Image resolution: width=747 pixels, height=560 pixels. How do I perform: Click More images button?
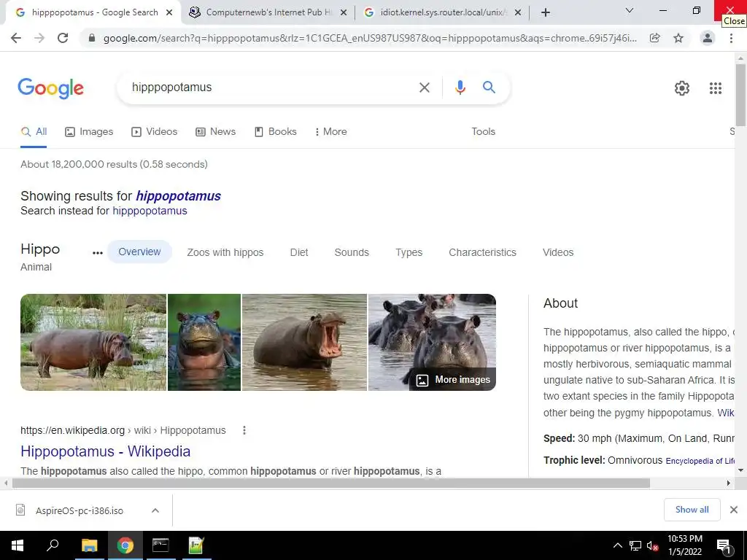point(452,379)
